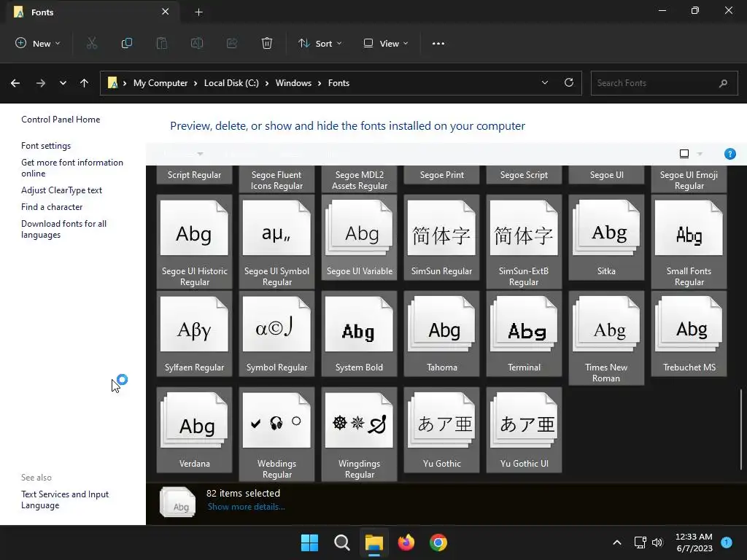Expand the chevron after Local Disk (C:)
This screenshot has height=560, width=747.
pyautogui.click(x=267, y=83)
